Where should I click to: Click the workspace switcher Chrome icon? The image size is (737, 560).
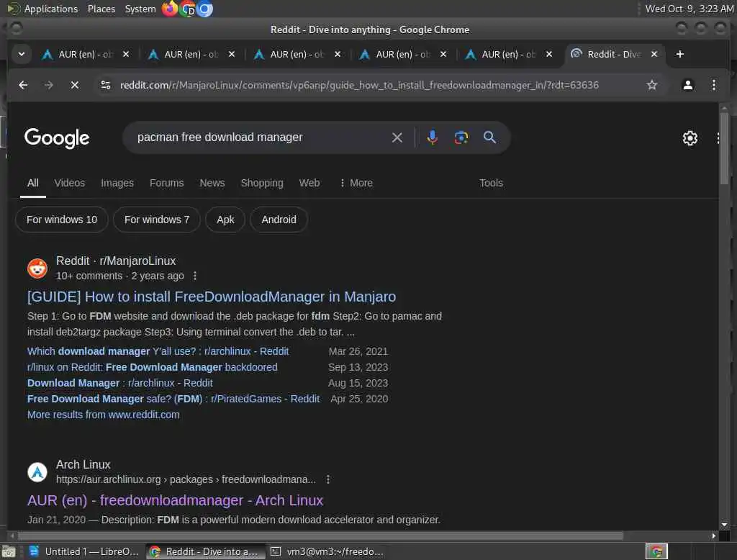[x=656, y=551]
